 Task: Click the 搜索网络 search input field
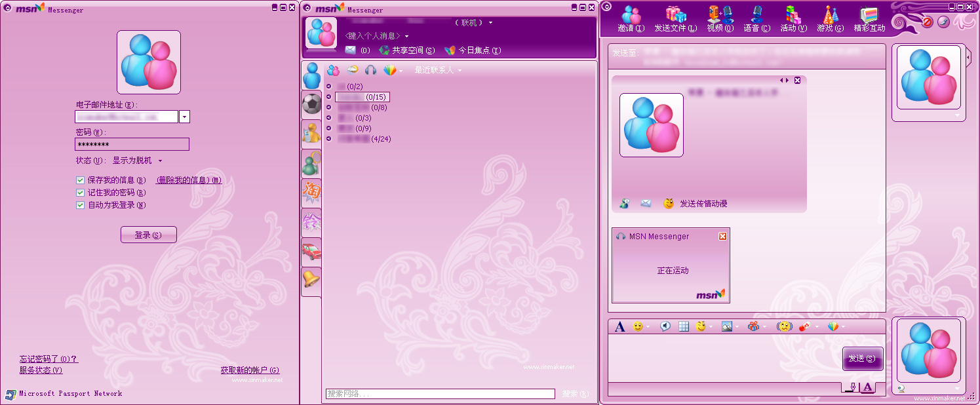(441, 394)
